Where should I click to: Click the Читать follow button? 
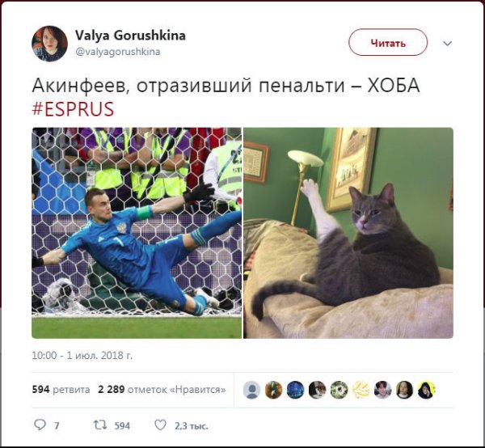click(x=388, y=42)
